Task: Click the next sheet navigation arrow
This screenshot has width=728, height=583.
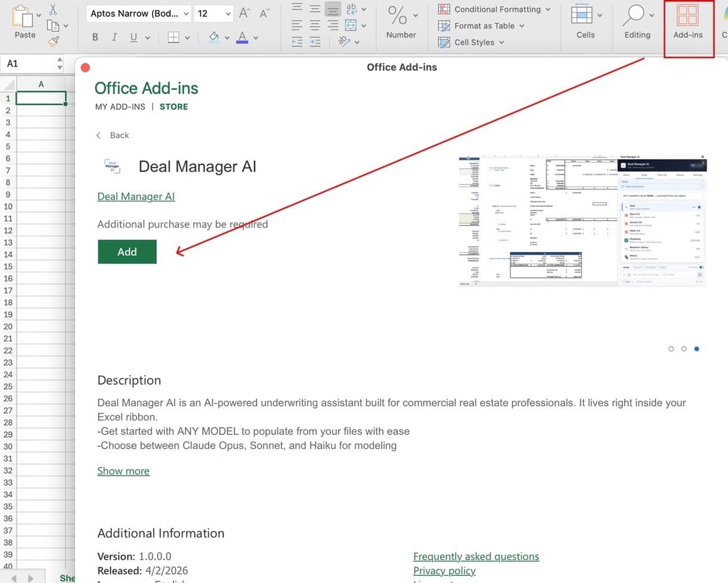Action: point(31,578)
